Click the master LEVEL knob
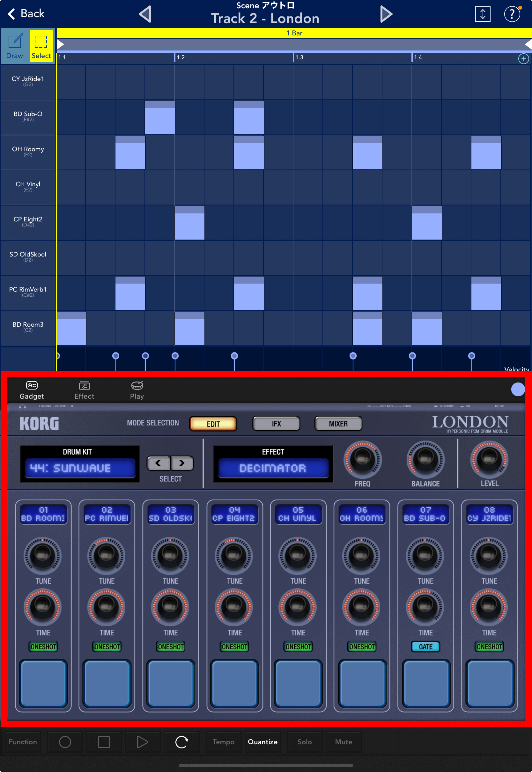This screenshot has width=532, height=772. pos(489,459)
